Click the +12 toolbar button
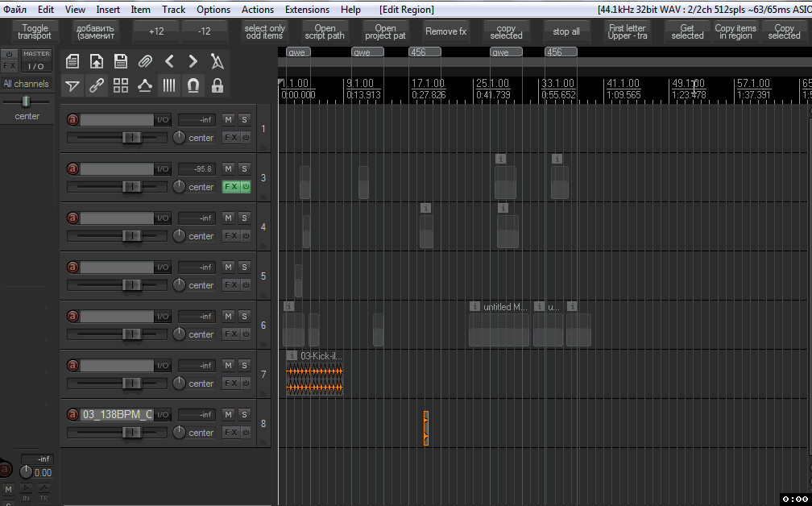The height and width of the screenshot is (506, 812). coord(156,31)
